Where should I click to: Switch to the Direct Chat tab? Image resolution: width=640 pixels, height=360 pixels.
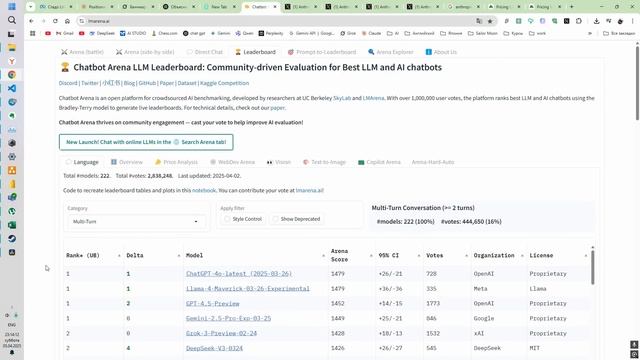[205, 52]
